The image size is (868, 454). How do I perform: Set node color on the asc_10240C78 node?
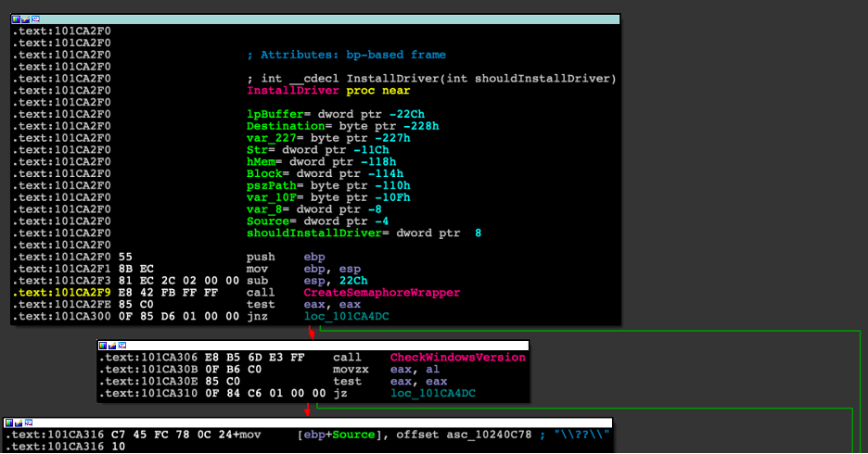[9, 423]
